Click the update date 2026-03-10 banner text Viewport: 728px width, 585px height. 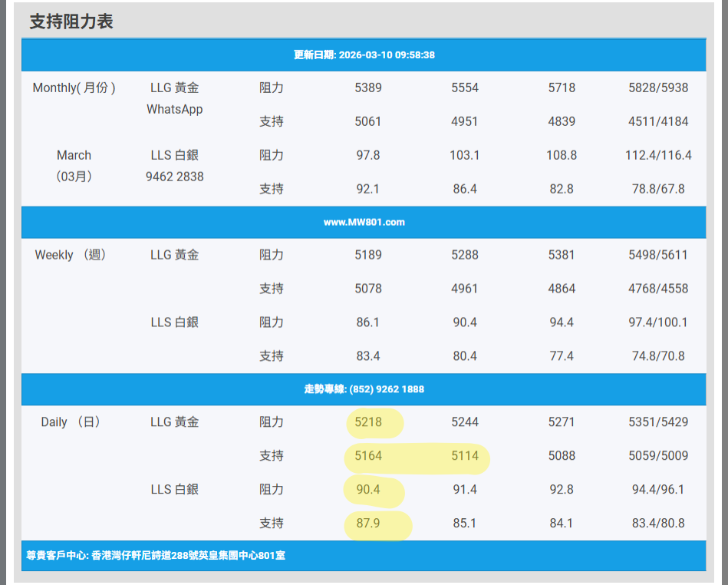[364, 55]
